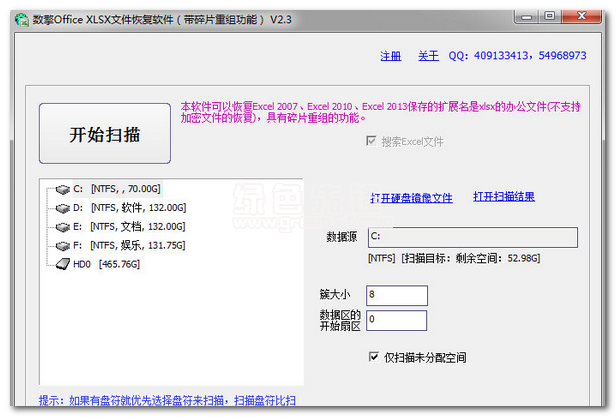This screenshot has width=616, height=417.
Task: Click the blue 提示 hint text
Action: coord(167,400)
